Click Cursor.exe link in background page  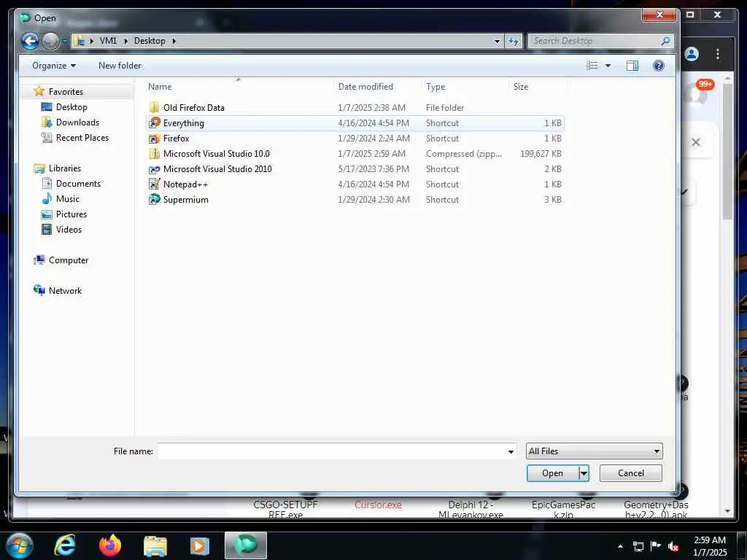[x=378, y=505]
